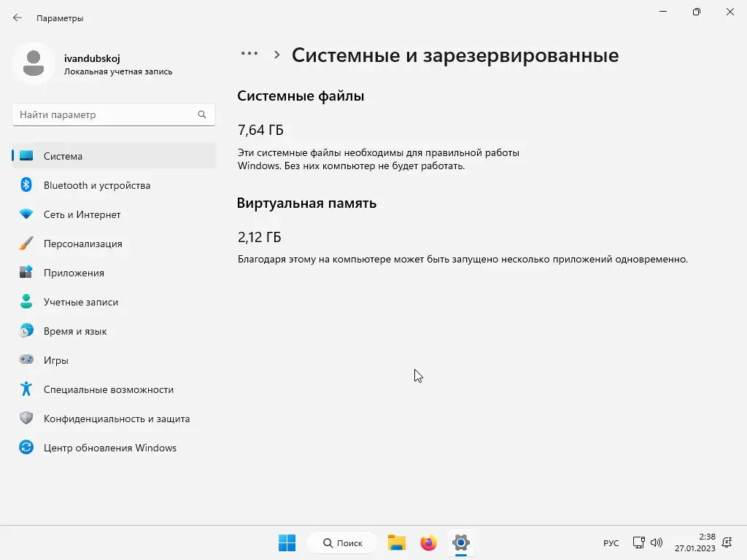
Task: Open the РУС language indicator
Action: [611, 542]
